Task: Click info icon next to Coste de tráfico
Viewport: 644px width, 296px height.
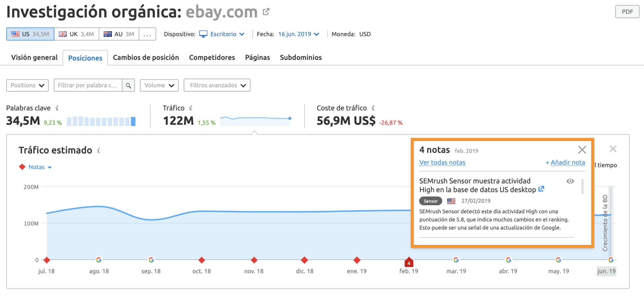Action: [373, 108]
